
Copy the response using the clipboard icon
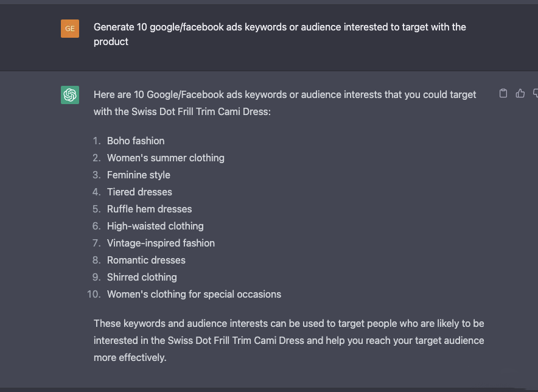coord(503,93)
